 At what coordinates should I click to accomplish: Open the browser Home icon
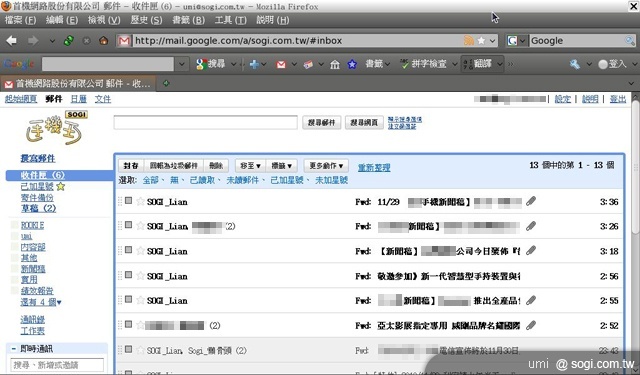click(104, 40)
